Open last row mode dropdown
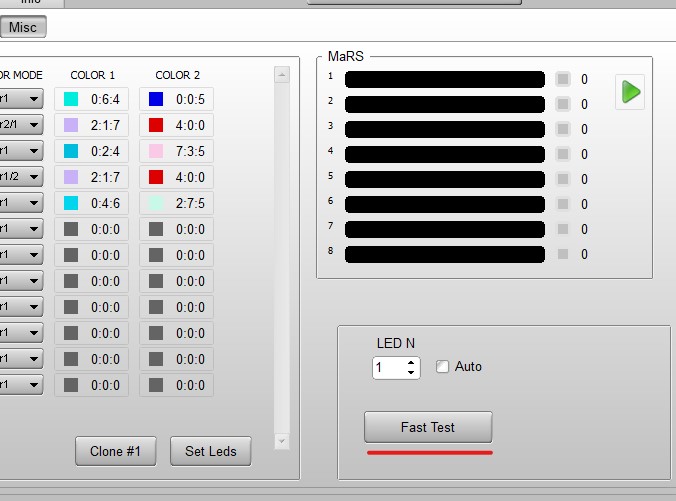Screen dimensions: 676x501 coord(21,385)
